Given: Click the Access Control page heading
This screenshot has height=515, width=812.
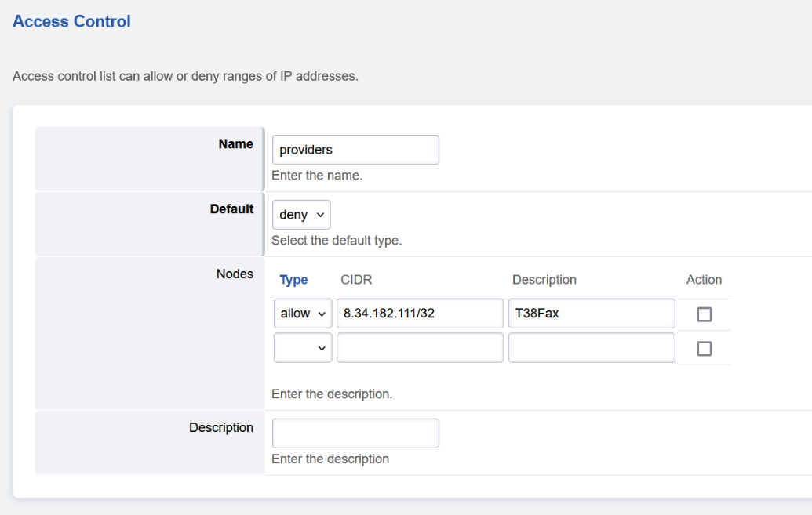Looking at the screenshot, I should (71, 22).
